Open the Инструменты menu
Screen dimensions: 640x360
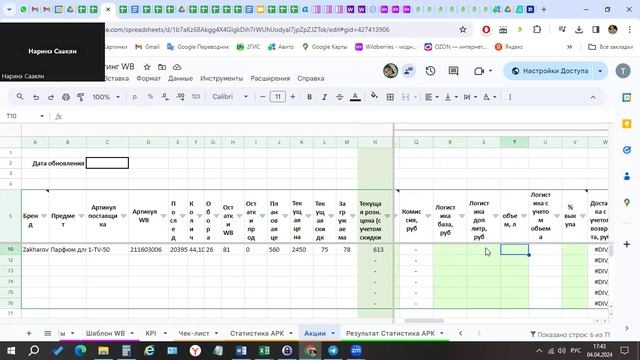[x=222, y=78]
